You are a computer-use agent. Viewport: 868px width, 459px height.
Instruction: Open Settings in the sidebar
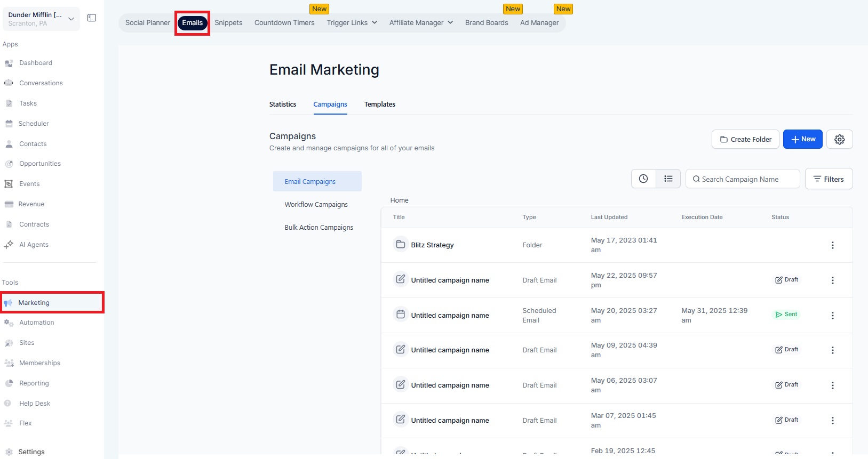(x=31, y=452)
